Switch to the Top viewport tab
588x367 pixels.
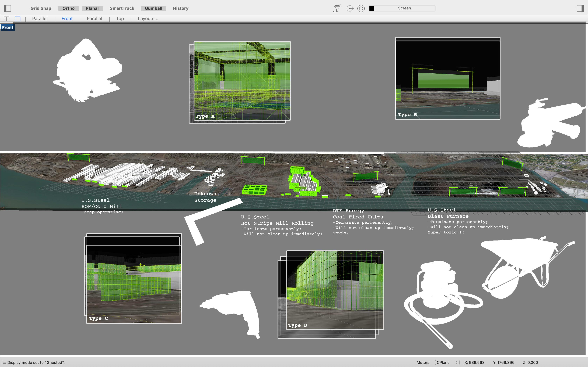tap(120, 19)
